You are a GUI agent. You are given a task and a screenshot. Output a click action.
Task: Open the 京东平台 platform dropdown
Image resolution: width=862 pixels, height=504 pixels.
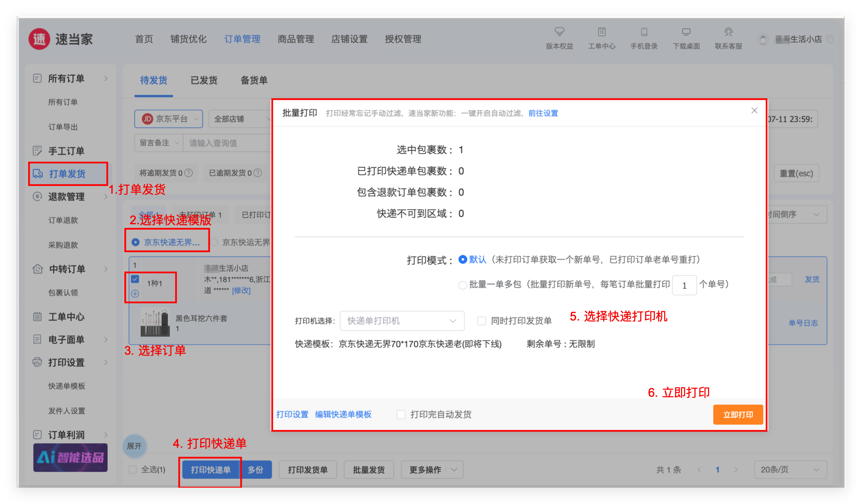click(169, 119)
